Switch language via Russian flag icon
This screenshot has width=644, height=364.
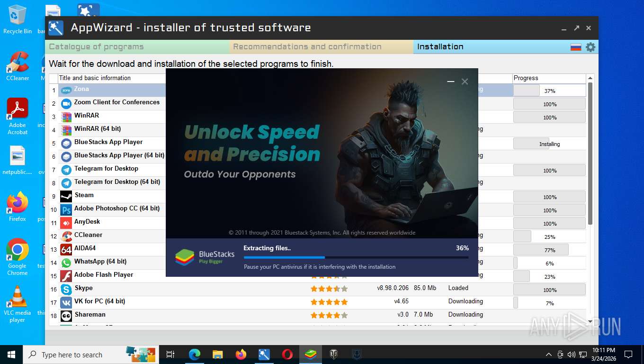point(576,47)
